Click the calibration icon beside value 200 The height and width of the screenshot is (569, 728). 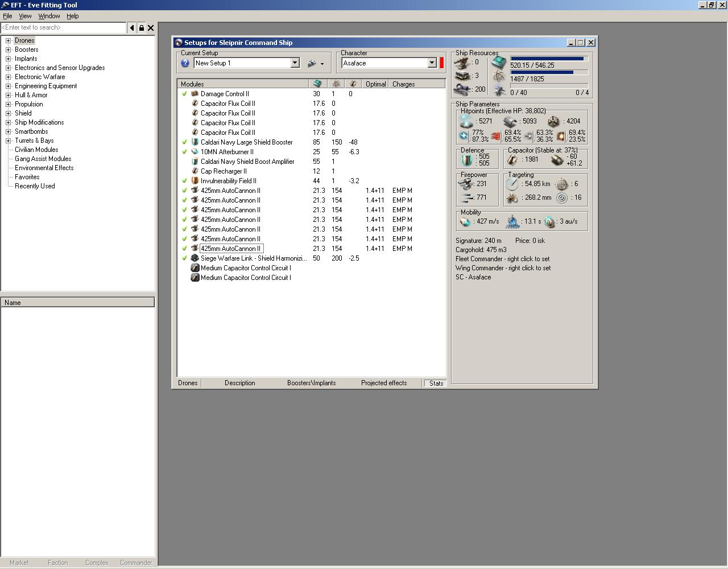coord(463,89)
